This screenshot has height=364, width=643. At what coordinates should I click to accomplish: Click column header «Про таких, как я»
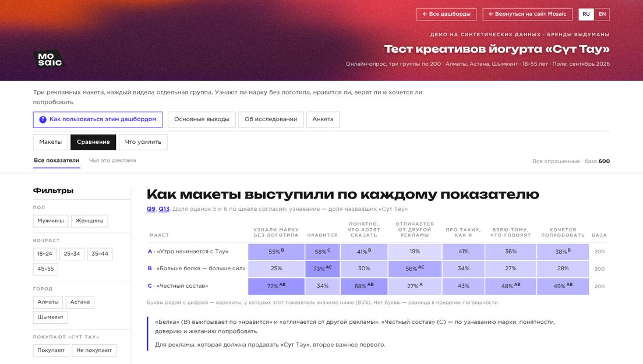(x=464, y=232)
